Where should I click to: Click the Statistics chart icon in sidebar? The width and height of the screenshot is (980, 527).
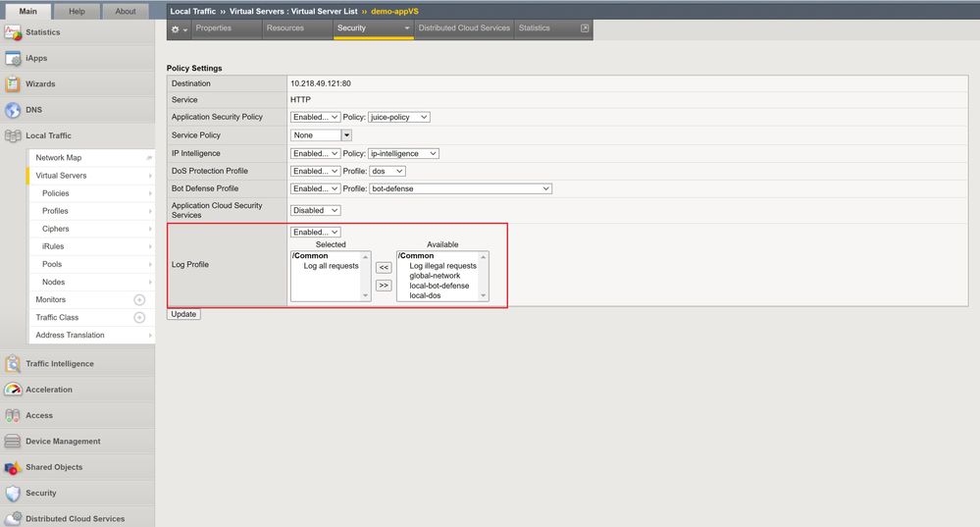tap(13, 32)
